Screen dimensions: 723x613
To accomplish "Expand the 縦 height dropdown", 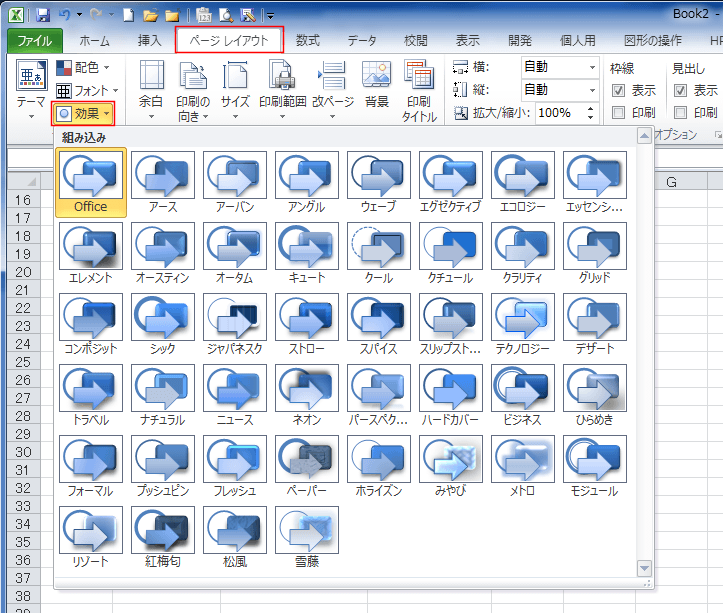I will click(591, 90).
